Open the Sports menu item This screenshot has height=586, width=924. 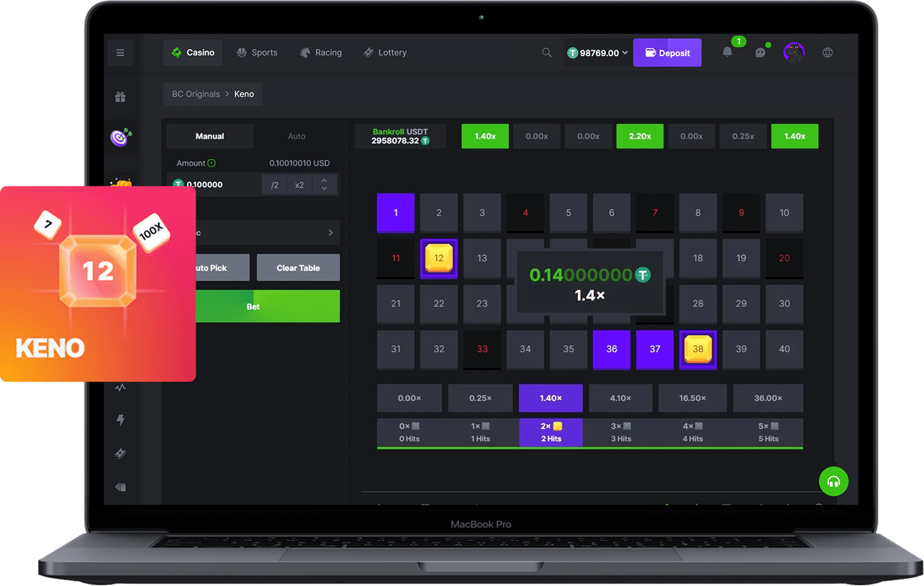257,52
